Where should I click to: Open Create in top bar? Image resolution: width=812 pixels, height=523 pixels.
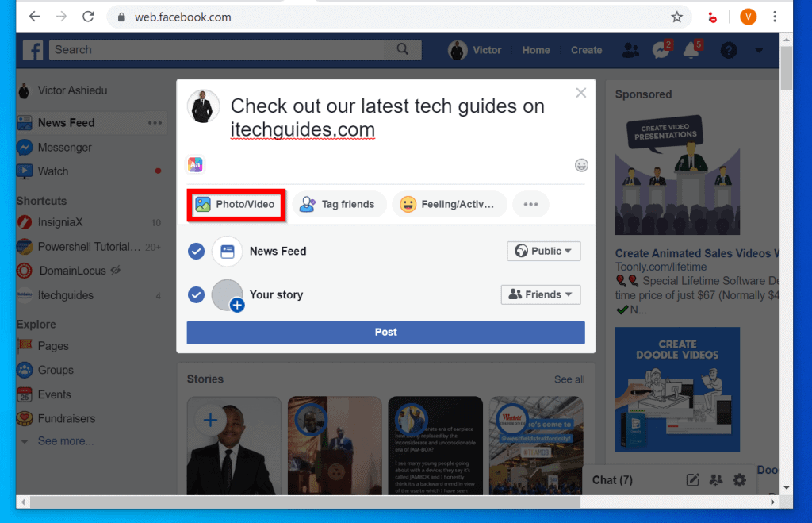(586, 50)
